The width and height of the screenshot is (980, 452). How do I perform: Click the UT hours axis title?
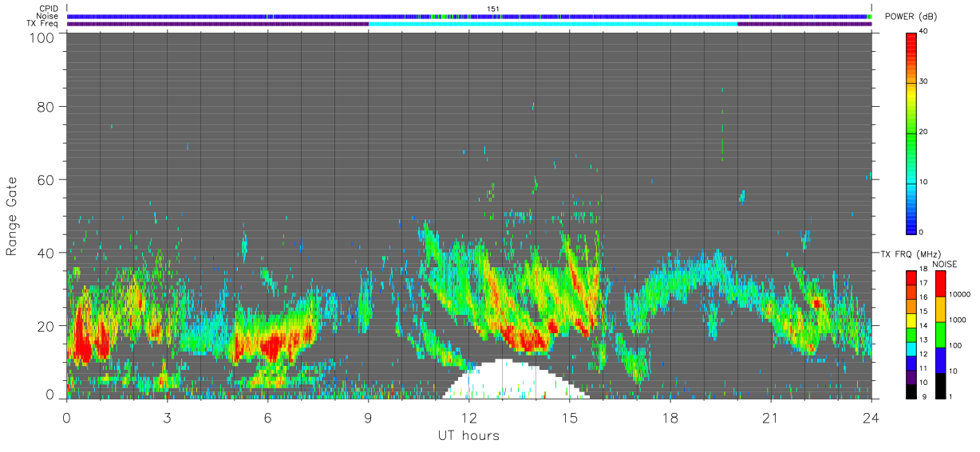(x=468, y=435)
